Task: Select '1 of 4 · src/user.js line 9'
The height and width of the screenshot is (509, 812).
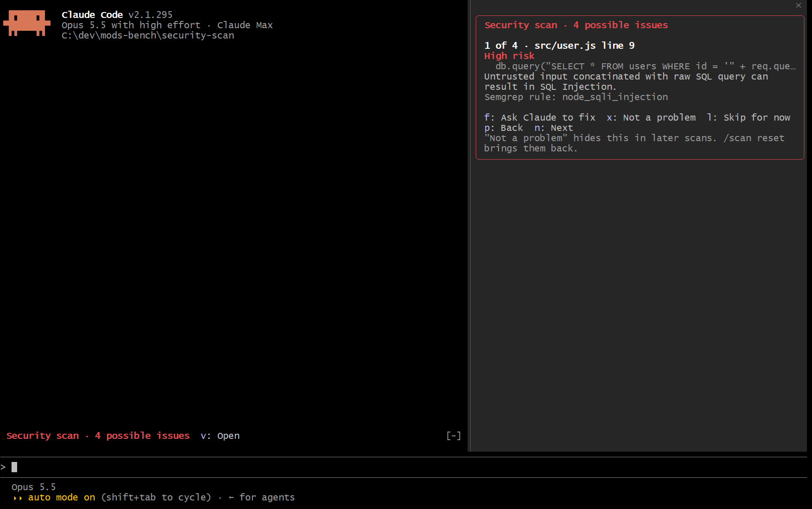Action: coord(559,46)
